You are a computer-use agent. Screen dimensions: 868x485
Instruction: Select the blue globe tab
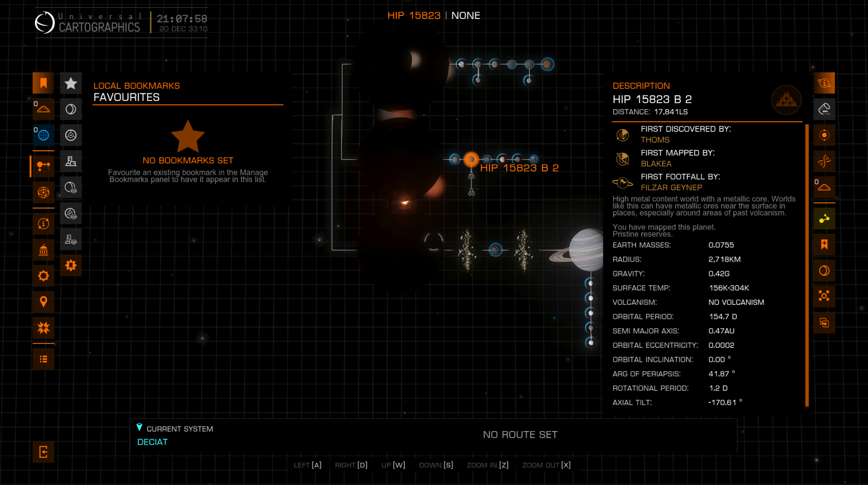(x=43, y=135)
